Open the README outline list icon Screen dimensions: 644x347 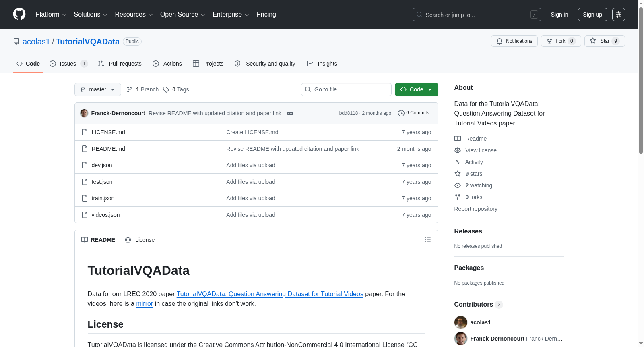pos(428,240)
